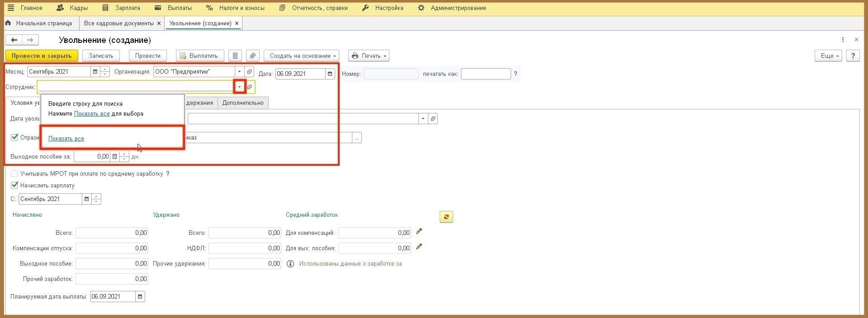This screenshot has height=318, width=868.
Task: Open the Отчетность, справки section
Action: coord(313,8)
